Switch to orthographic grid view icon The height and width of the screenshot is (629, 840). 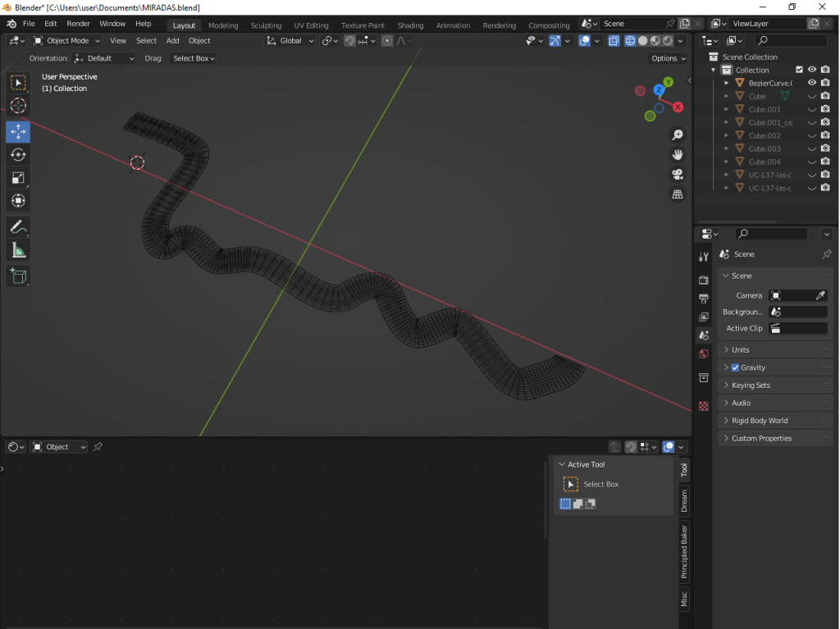pyautogui.click(x=678, y=194)
